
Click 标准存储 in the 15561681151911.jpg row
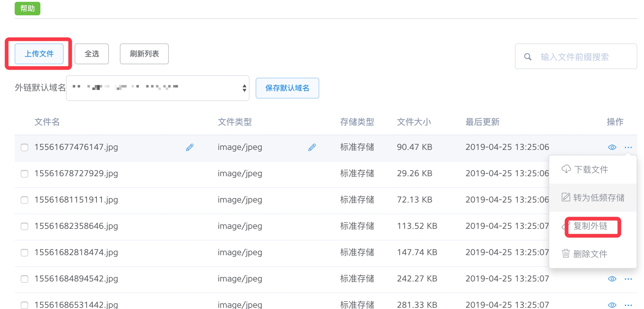click(x=357, y=200)
